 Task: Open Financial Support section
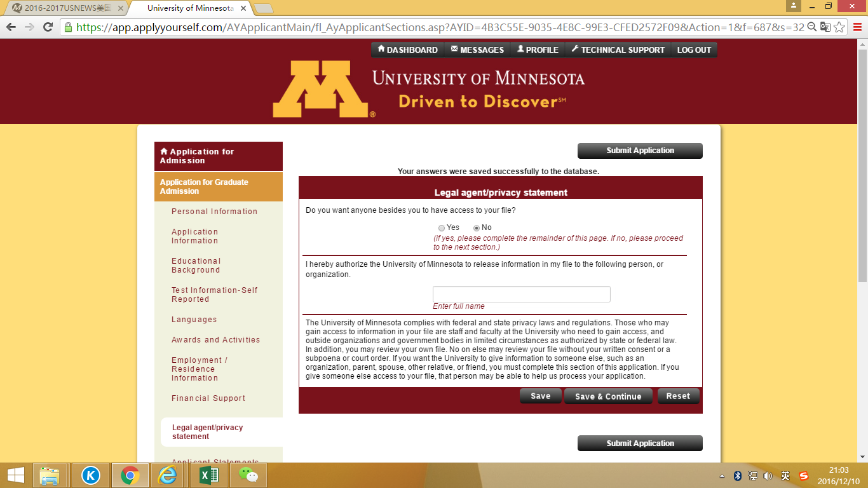[x=208, y=398]
